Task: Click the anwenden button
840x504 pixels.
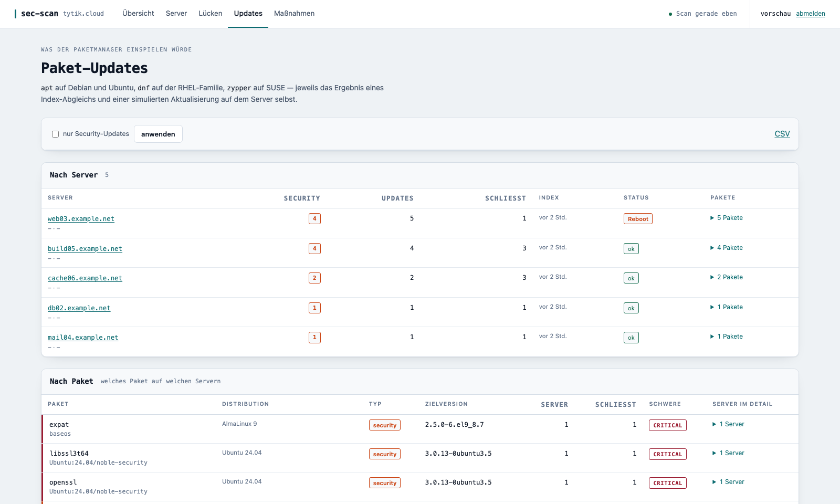Action: coord(158,134)
